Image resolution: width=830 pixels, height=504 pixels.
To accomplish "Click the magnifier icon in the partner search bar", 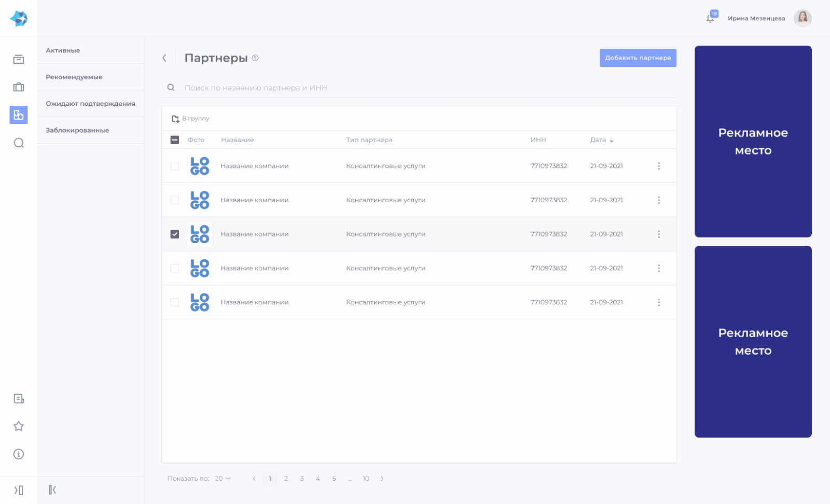I will click(171, 88).
